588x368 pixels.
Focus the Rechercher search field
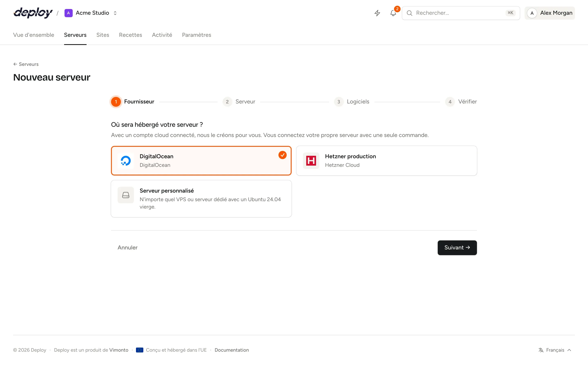pos(461,13)
